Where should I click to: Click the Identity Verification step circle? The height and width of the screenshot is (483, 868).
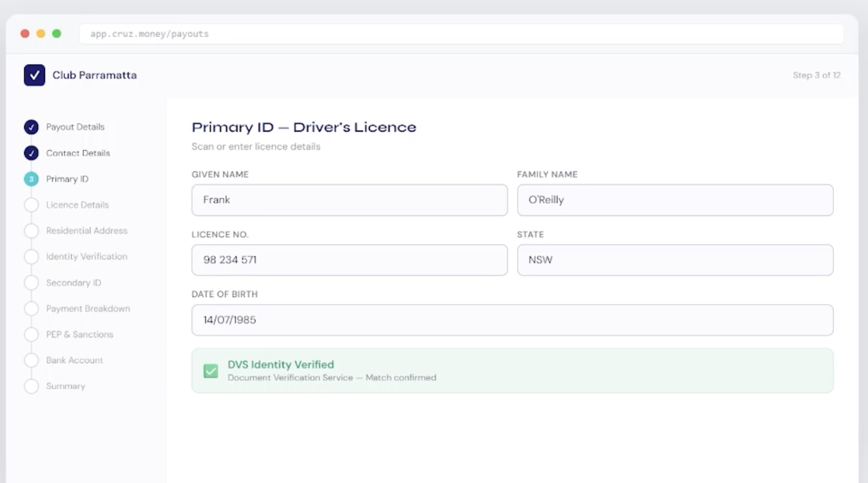pos(31,256)
